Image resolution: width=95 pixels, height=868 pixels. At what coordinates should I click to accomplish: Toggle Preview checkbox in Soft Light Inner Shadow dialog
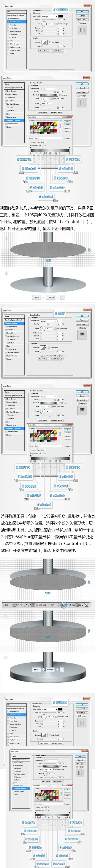coord(82,23)
